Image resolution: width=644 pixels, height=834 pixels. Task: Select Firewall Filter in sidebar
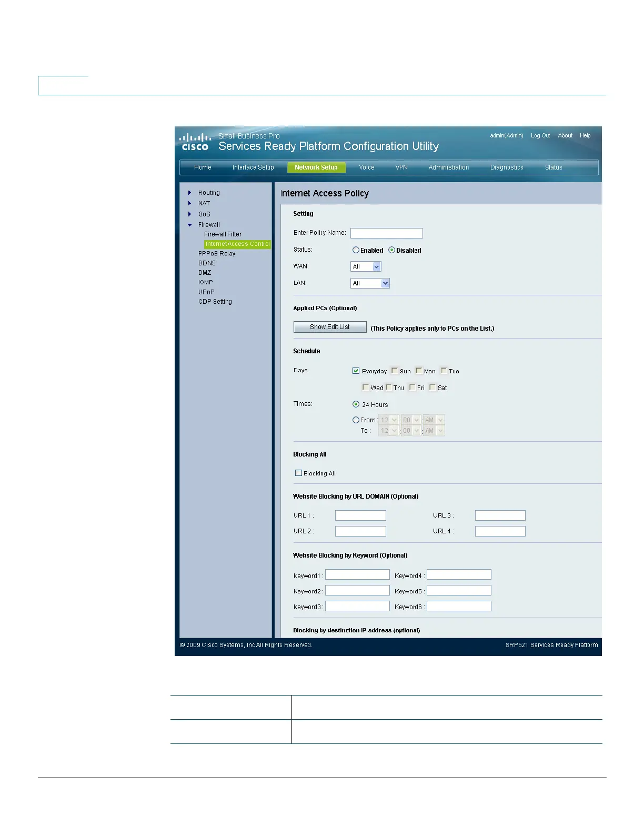click(x=223, y=234)
